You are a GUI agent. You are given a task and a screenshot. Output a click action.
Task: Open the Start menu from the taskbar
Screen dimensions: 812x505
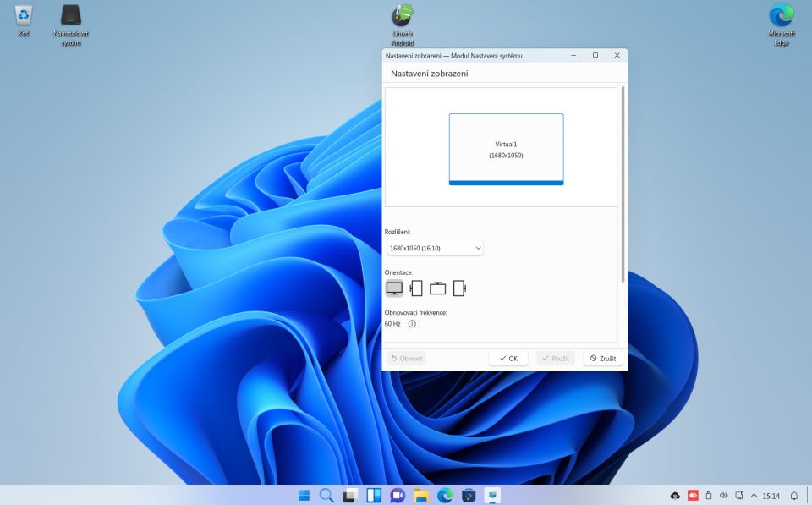[x=304, y=495]
